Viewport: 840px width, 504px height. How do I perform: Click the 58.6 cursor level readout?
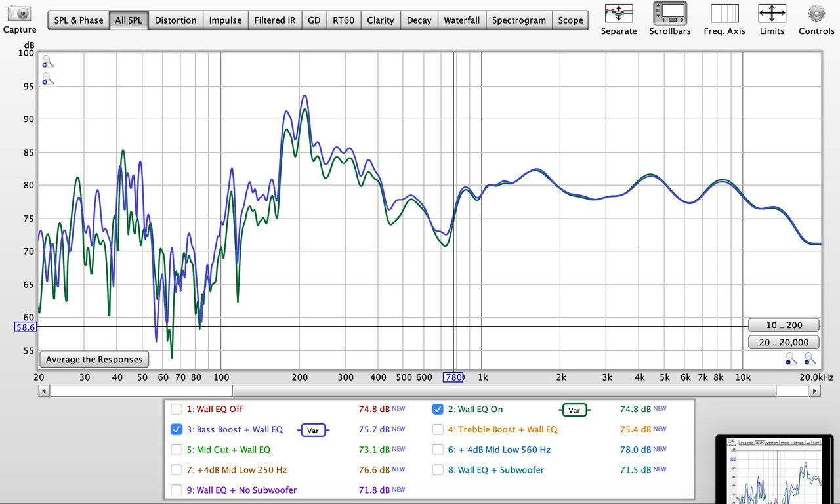point(25,327)
